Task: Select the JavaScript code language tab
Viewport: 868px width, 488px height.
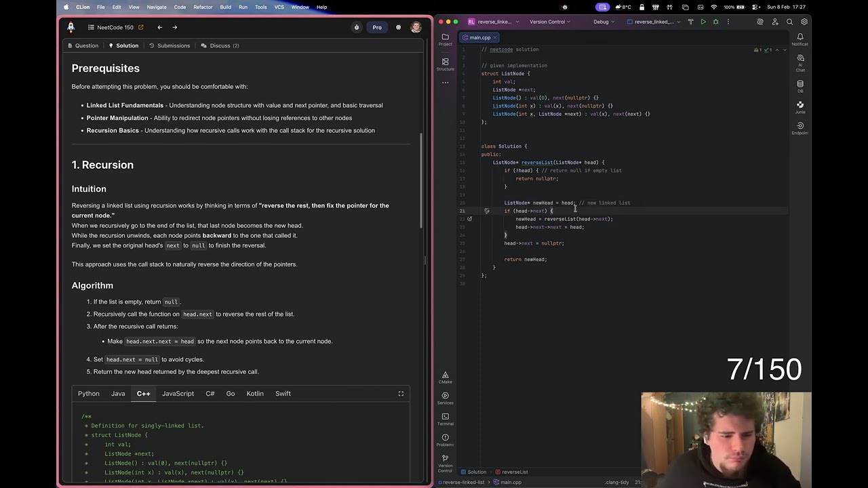Action: click(x=178, y=394)
